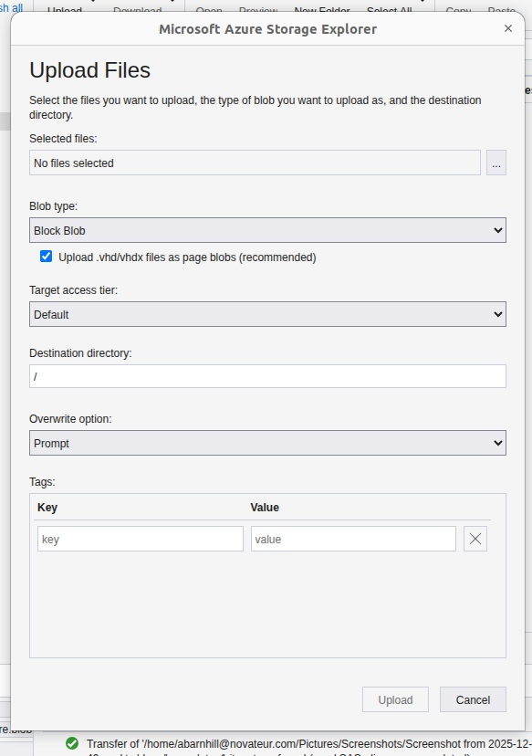
Task: Click the Upload button
Action: click(395, 699)
